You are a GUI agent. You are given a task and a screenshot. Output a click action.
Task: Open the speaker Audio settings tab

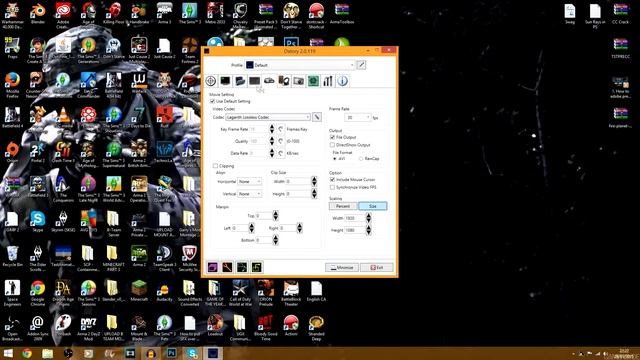pyautogui.click(x=284, y=81)
